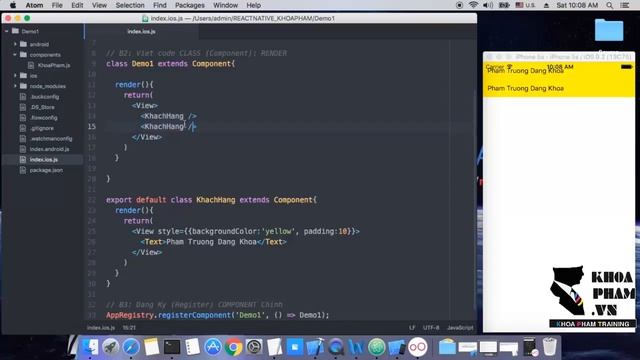Select index.ios.js in the tree view

tap(44, 160)
